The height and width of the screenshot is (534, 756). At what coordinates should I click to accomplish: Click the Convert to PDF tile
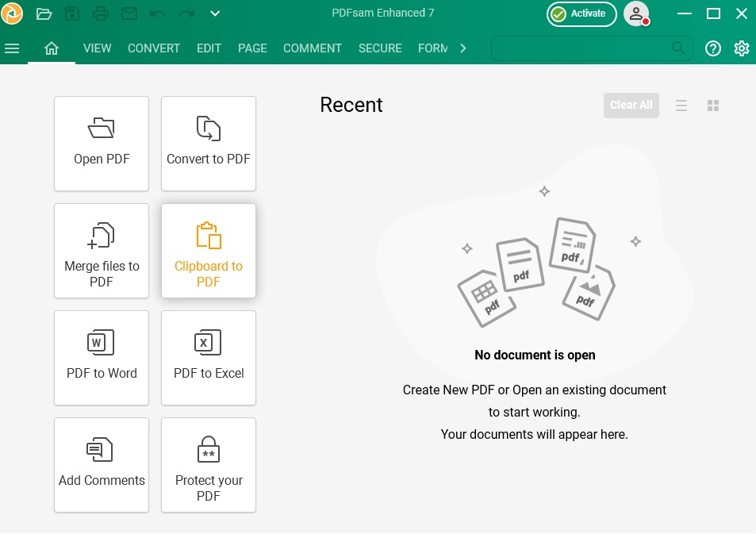pyautogui.click(x=209, y=144)
